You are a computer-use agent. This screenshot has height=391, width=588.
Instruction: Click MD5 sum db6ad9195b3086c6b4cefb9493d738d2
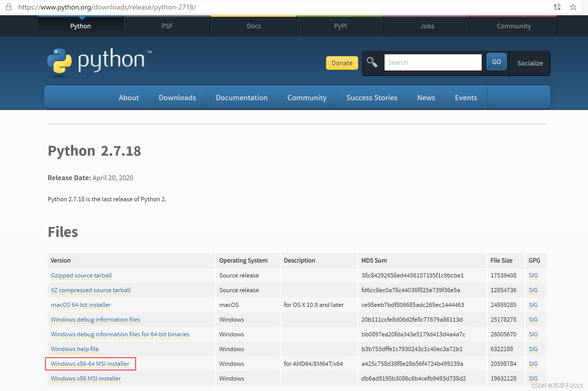(413, 379)
